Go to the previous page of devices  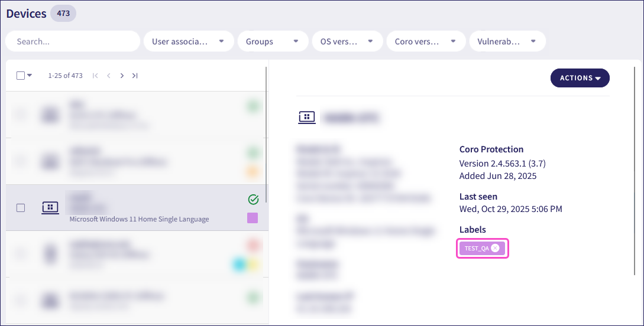108,76
